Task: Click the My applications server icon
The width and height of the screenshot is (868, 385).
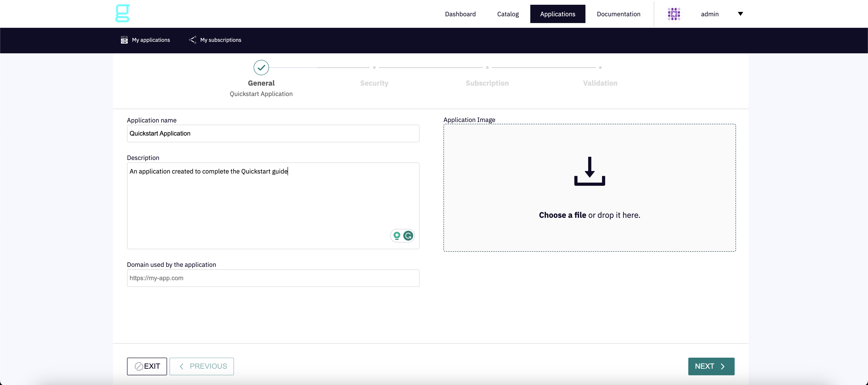Action: coord(124,40)
